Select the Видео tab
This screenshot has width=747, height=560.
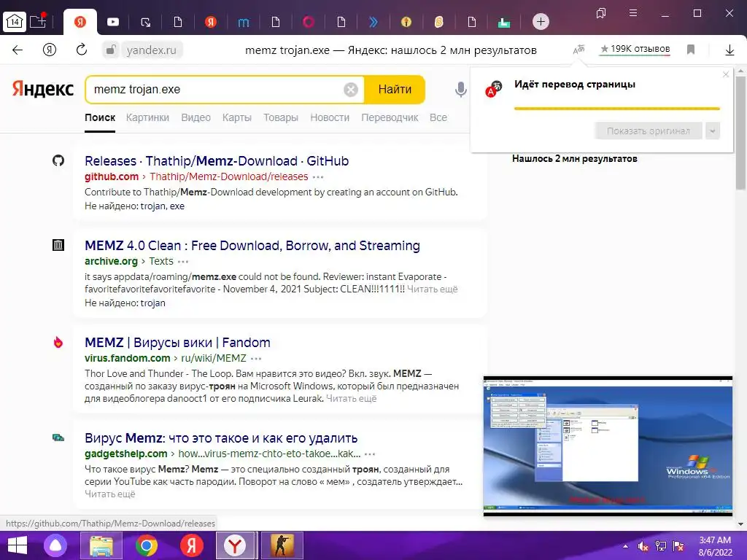196,117
